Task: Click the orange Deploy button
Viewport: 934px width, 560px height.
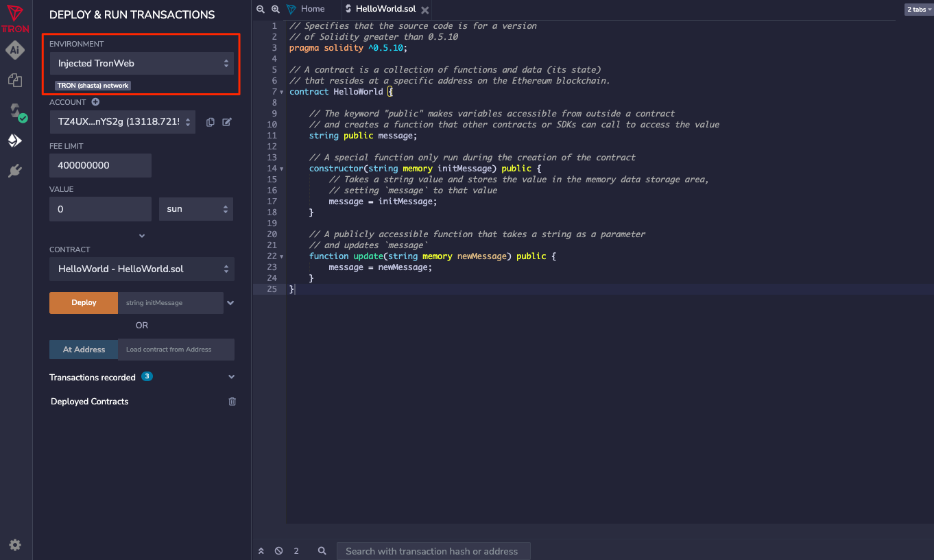Action: point(84,303)
